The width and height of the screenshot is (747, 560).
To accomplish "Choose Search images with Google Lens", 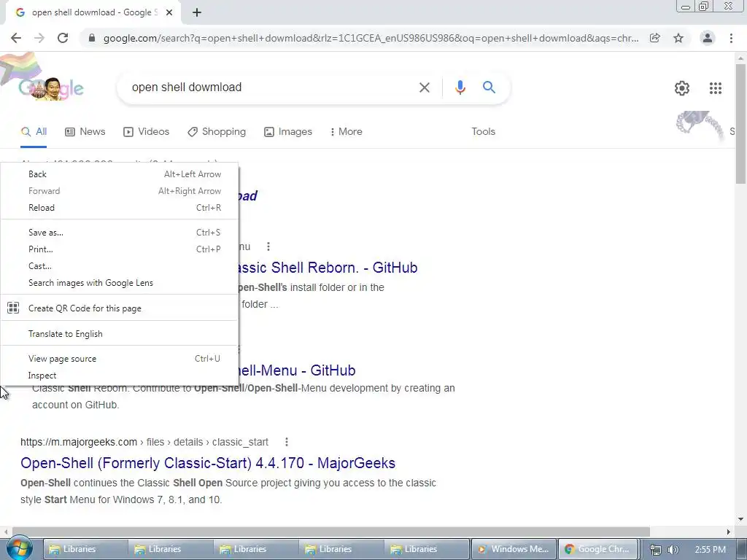I will (119, 283).
